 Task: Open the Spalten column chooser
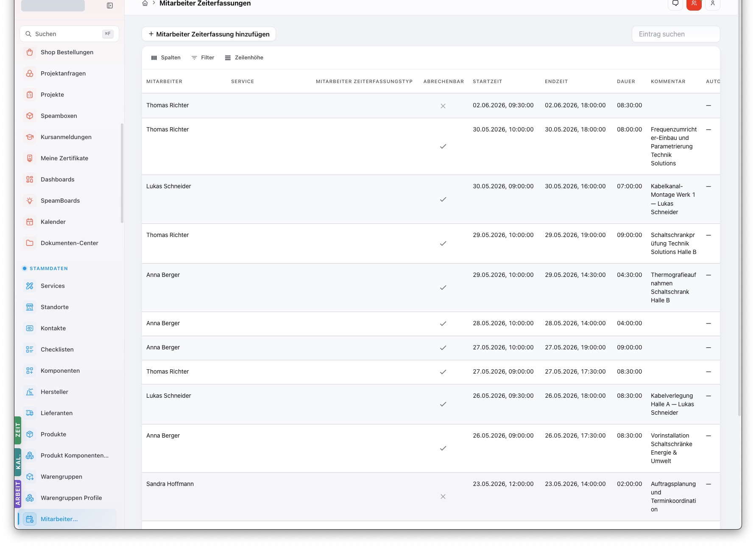(x=166, y=58)
